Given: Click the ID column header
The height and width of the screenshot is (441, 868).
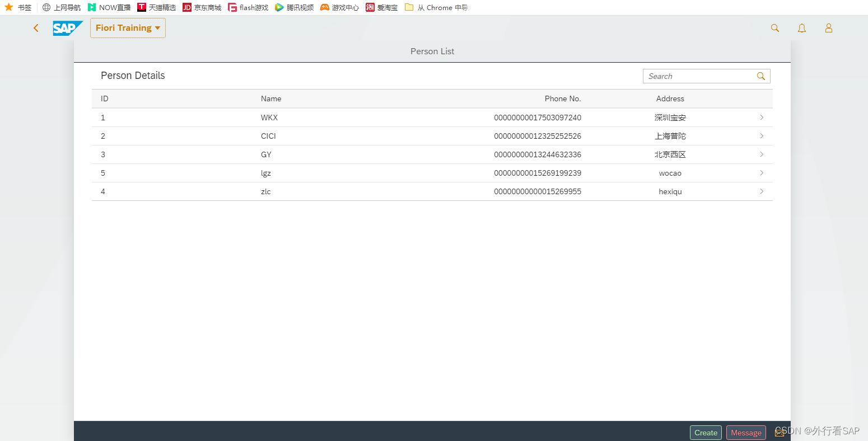Looking at the screenshot, I should [105, 98].
